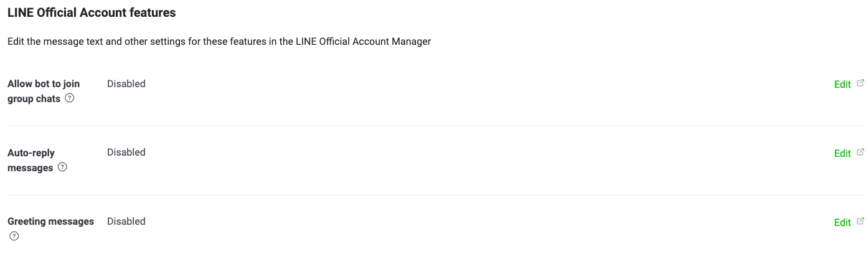The image size is (868, 259).
Task: Edit the Allow bot to join group chats setting
Action: pos(842,85)
